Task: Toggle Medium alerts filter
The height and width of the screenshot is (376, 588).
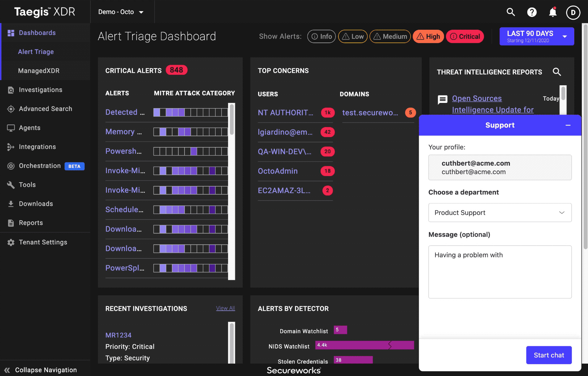Action: click(390, 36)
